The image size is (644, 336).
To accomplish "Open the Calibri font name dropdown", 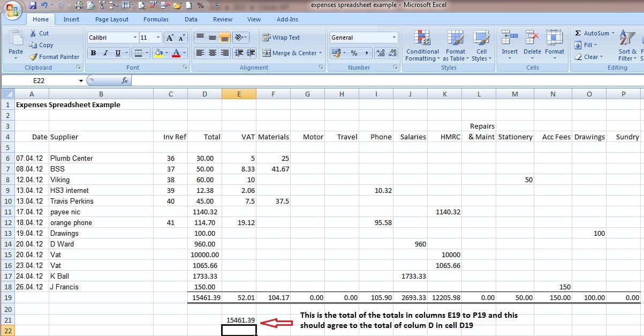I will pyautogui.click(x=135, y=38).
